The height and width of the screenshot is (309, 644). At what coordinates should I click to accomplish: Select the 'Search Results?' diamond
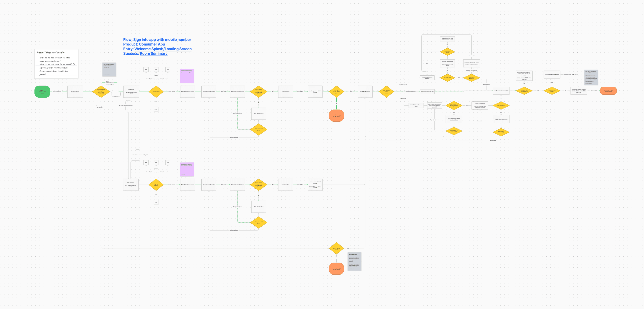447,78
